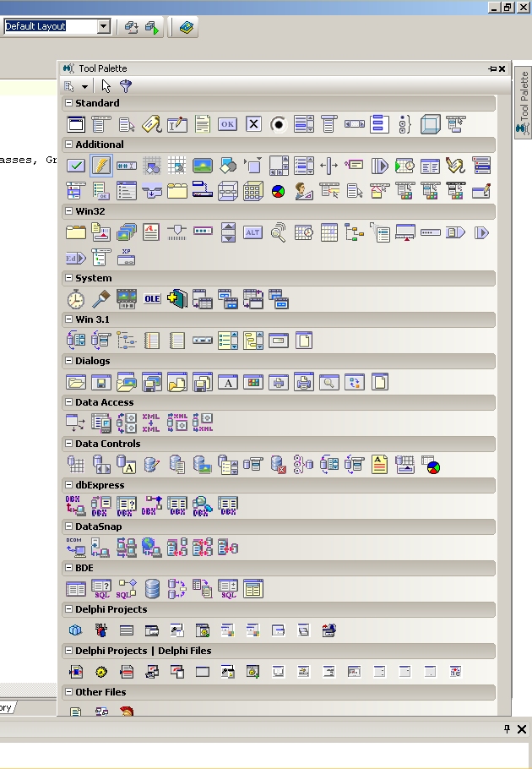The image size is (532, 769).
Task: Click the Font dialog component icon
Action: tap(227, 382)
